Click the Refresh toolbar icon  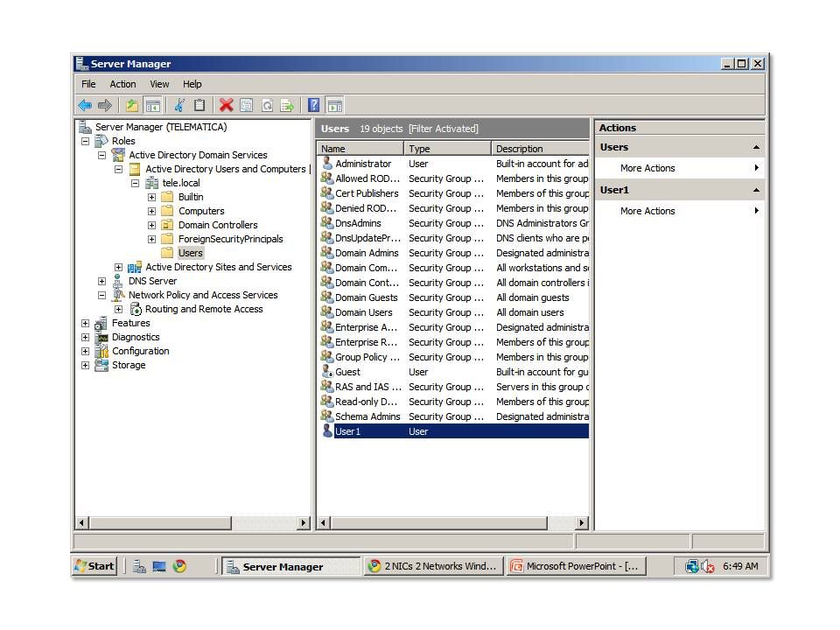267,105
